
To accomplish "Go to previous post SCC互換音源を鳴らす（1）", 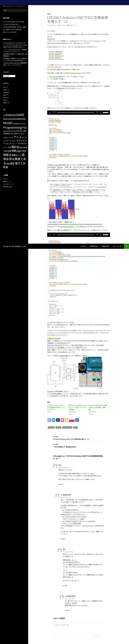I will (x=71, y=439).
